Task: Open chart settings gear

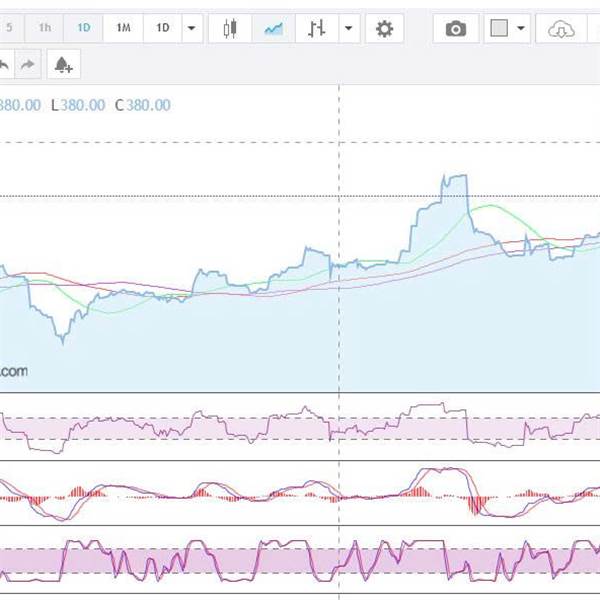Action: (x=384, y=29)
